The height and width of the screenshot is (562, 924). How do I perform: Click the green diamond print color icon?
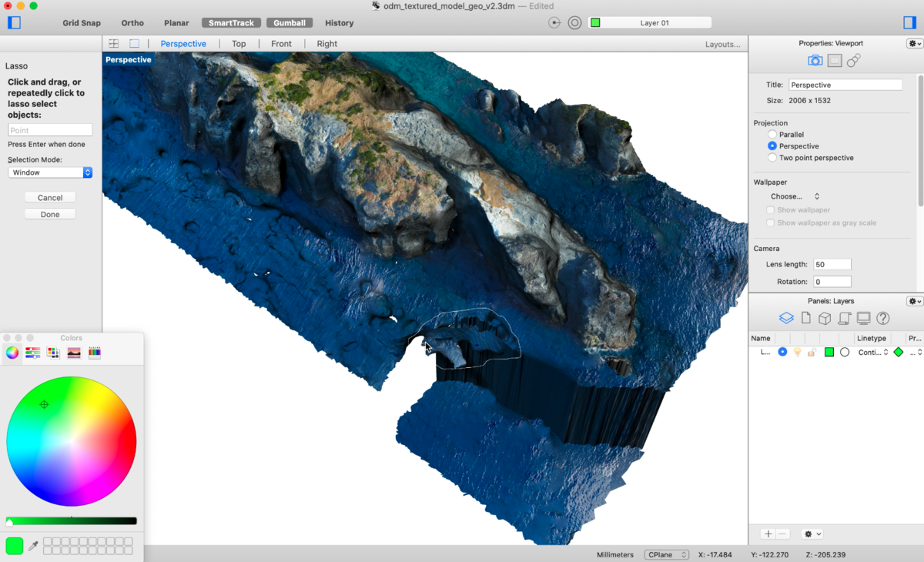[x=898, y=352]
